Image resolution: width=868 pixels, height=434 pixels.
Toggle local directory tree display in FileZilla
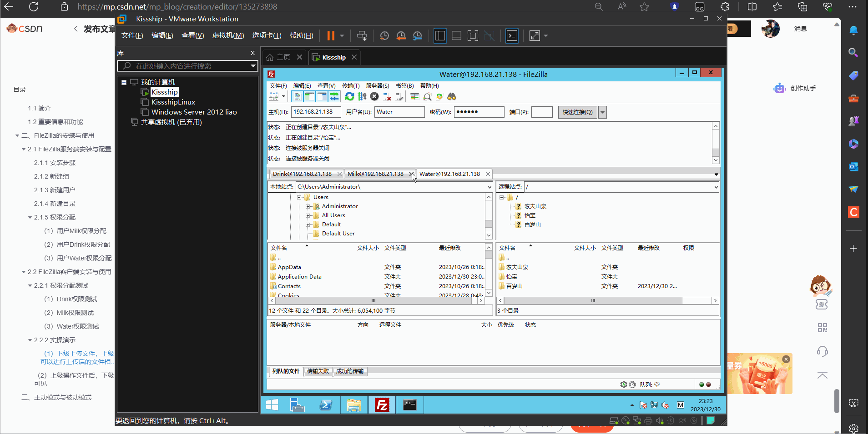pyautogui.click(x=309, y=96)
